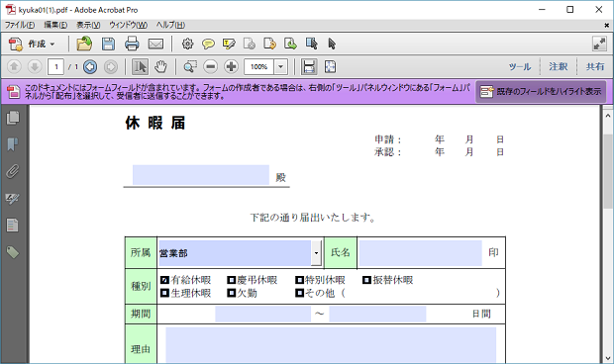
Task: Click 既存のフィールドをハイライト表示 button
Action: click(541, 92)
